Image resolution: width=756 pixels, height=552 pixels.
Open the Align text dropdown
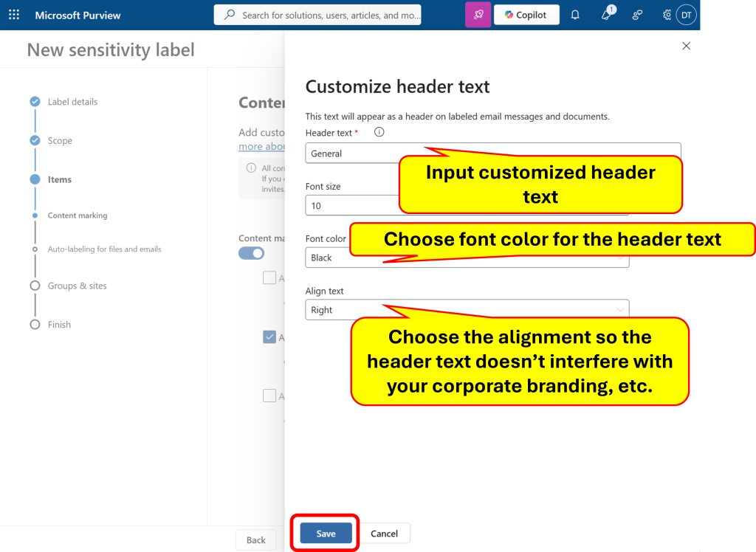(467, 309)
